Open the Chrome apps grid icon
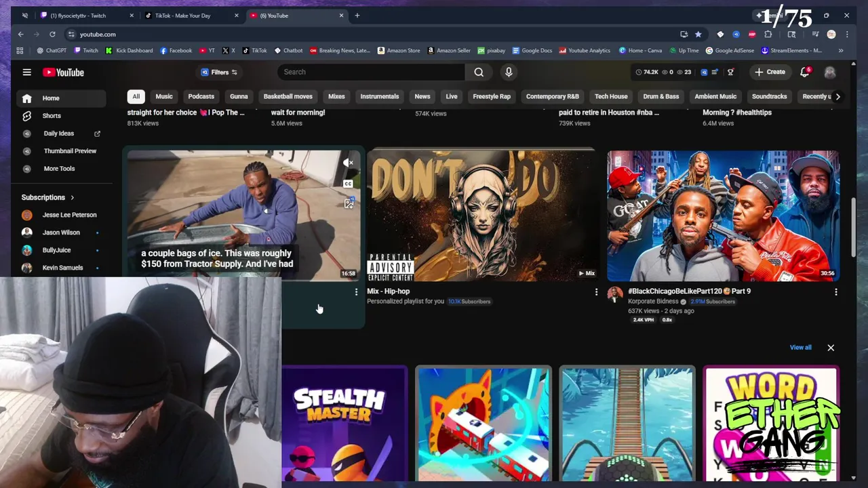 pos(20,50)
